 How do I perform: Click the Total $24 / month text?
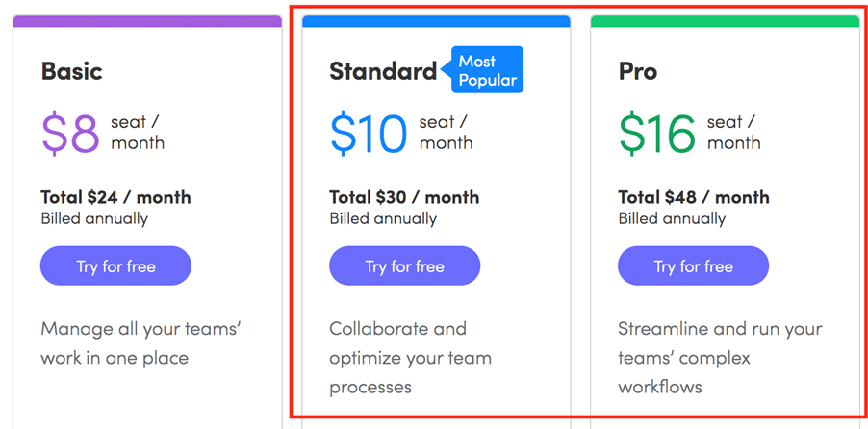click(x=115, y=197)
